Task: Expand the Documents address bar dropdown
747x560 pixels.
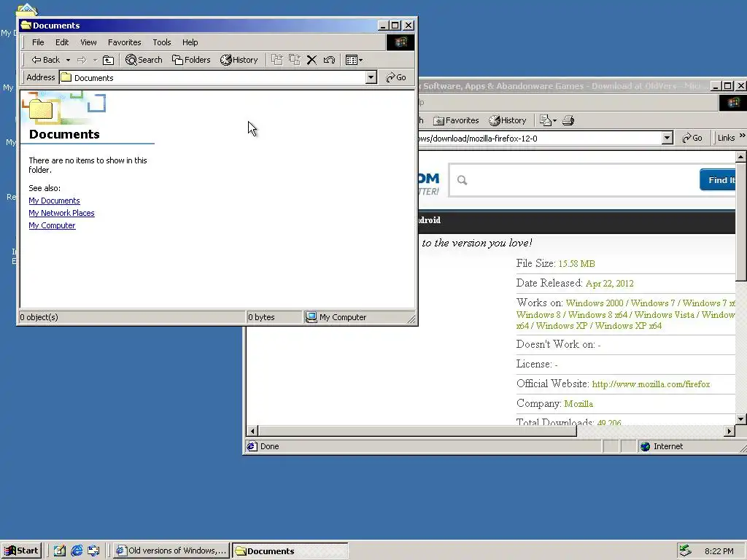Action: point(371,77)
